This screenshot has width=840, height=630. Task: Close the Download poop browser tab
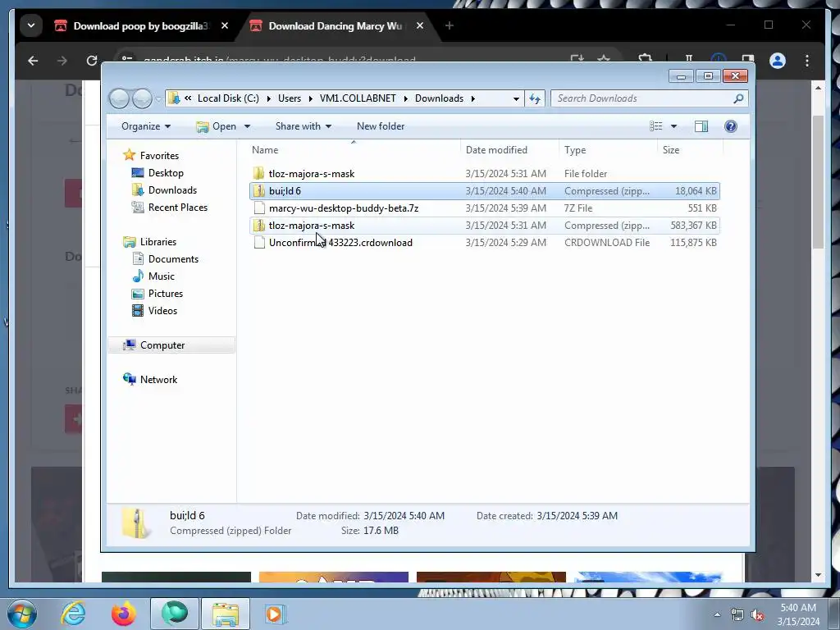[225, 25]
